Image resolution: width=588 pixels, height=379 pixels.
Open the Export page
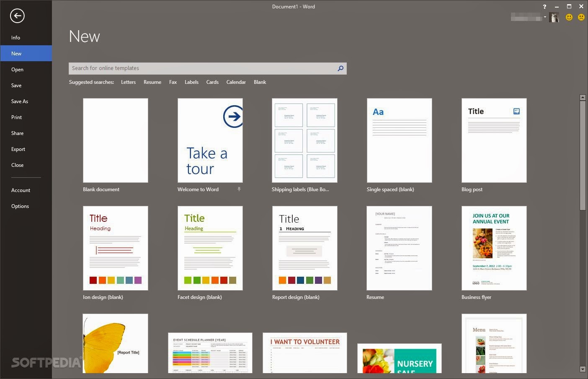coord(26,149)
